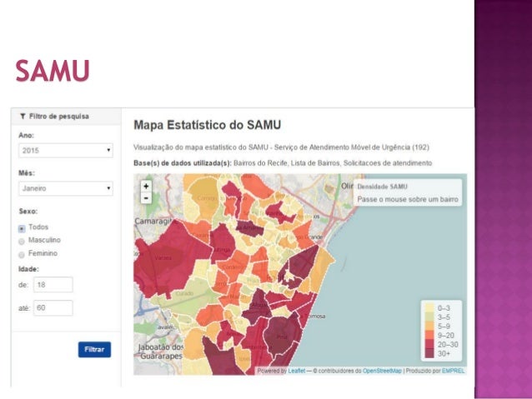Click the 30+ legend color swatch

[x=429, y=353]
